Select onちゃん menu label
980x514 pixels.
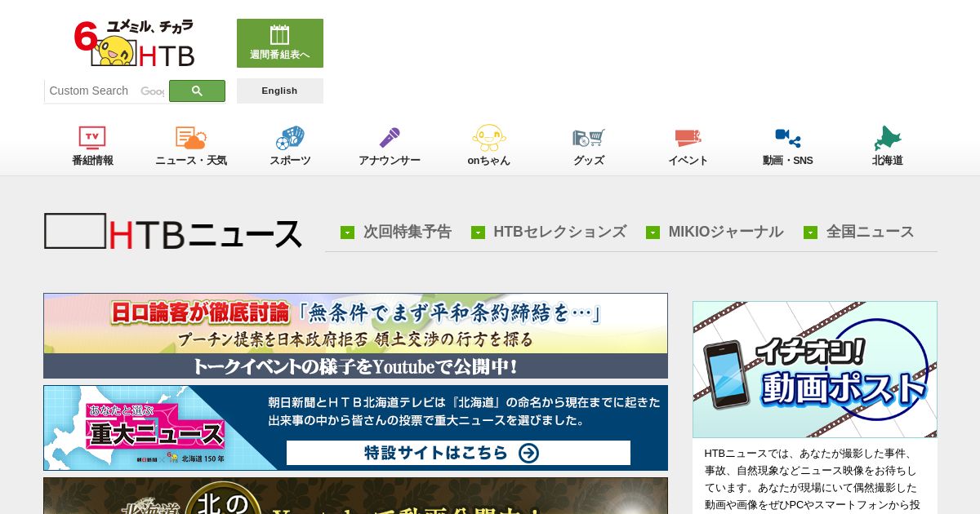(x=489, y=161)
